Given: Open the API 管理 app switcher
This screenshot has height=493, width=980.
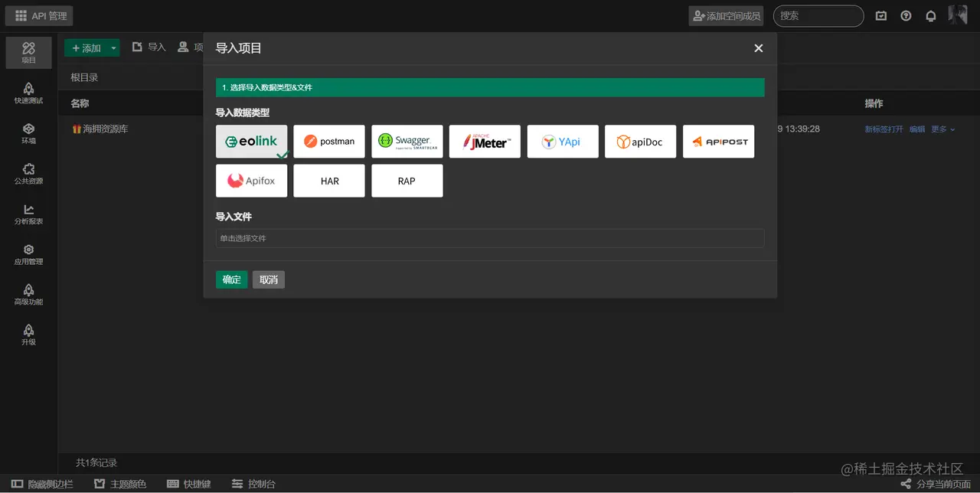Looking at the screenshot, I should [40, 15].
